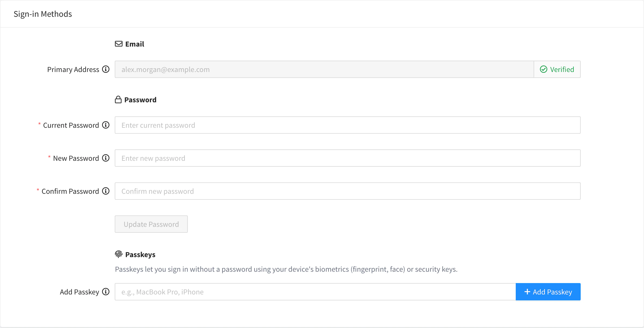Click the info icon beside Confirm Password
Image resolution: width=644 pixels, height=328 pixels.
[x=106, y=191]
